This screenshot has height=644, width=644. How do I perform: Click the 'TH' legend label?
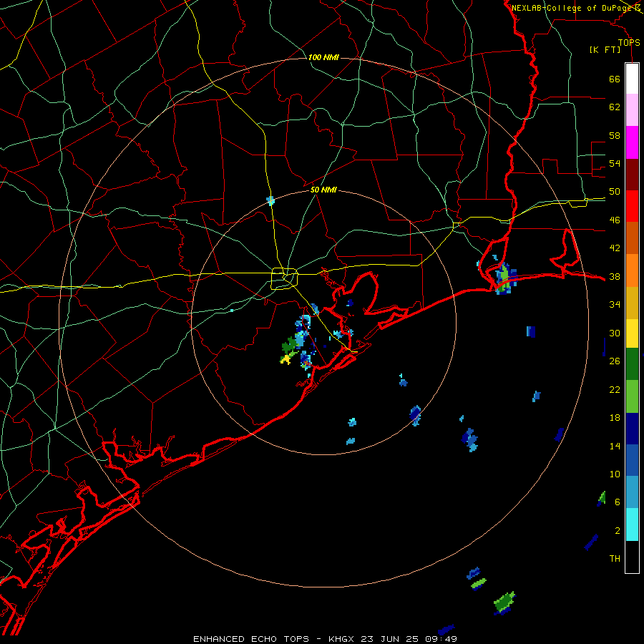615,559
